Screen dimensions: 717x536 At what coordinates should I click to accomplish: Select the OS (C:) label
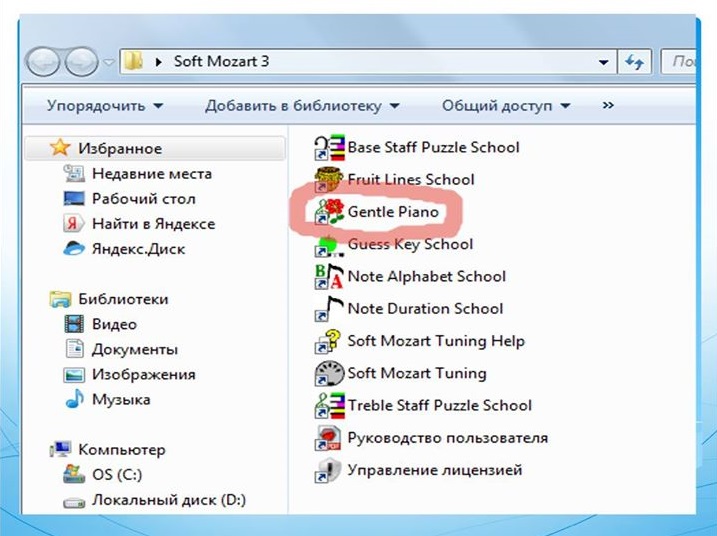point(117,474)
